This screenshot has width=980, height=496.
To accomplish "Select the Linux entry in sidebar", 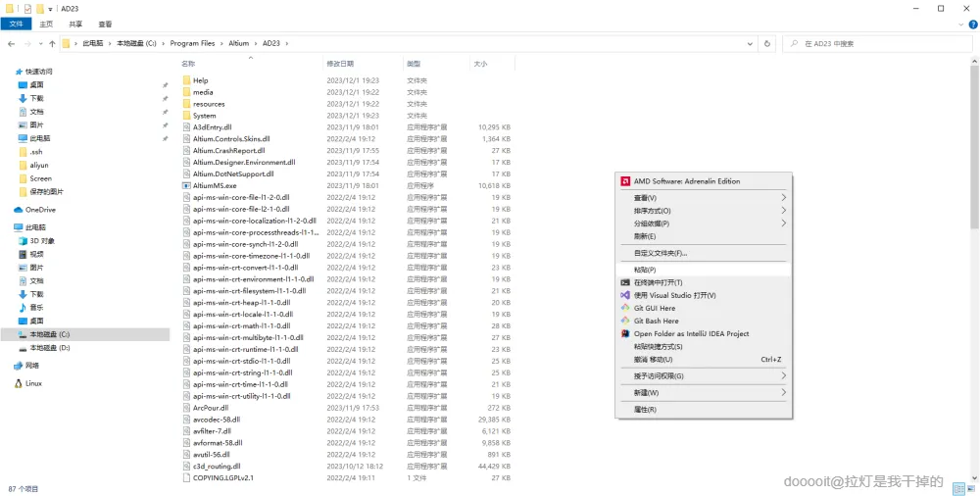I will click(28, 383).
